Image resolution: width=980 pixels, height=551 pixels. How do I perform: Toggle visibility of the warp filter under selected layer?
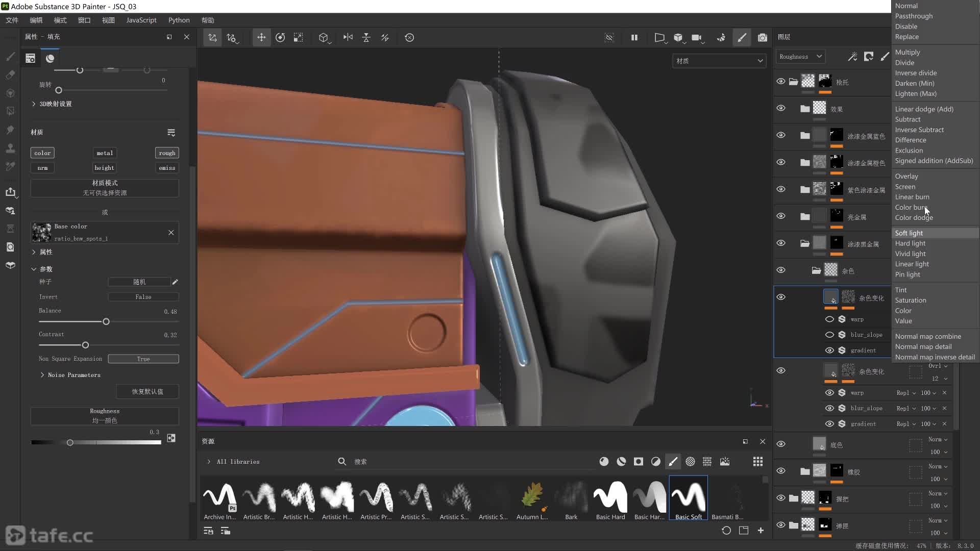(x=829, y=319)
